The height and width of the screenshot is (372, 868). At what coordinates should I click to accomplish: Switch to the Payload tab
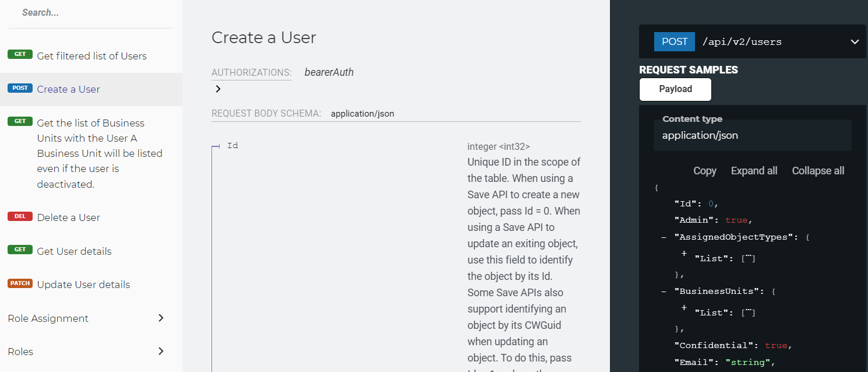click(x=675, y=89)
